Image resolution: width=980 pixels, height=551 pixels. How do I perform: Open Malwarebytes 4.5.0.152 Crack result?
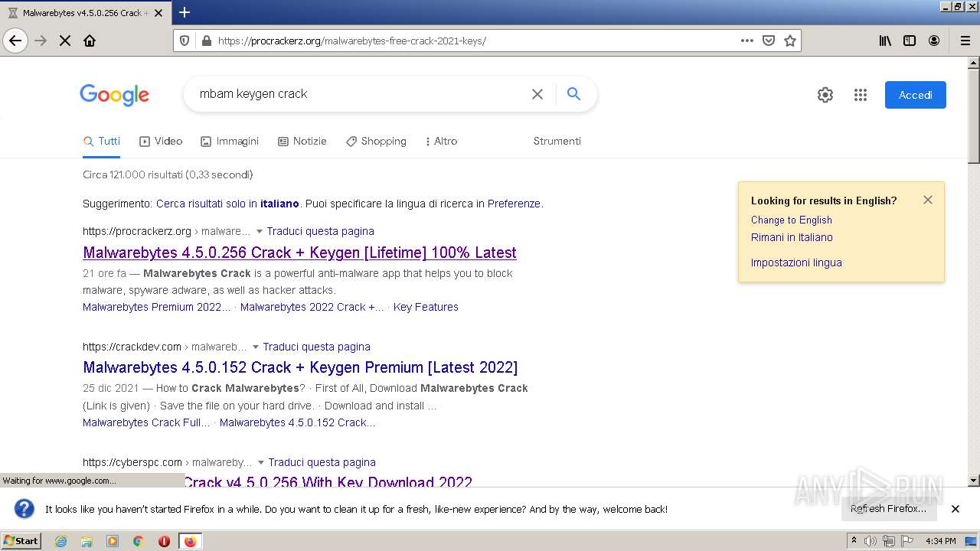click(300, 367)
